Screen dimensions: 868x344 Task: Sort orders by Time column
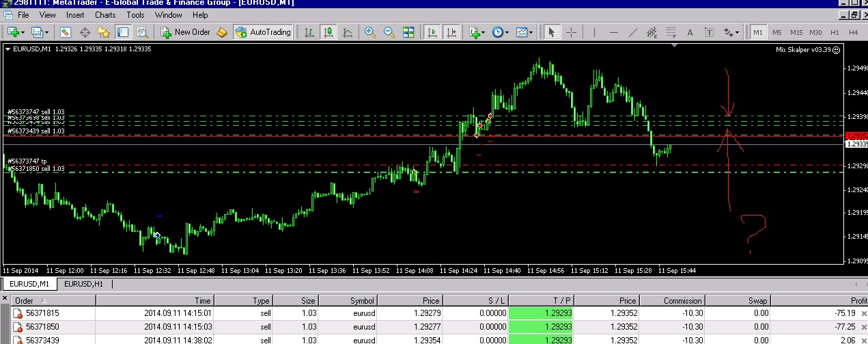[155, 300]
